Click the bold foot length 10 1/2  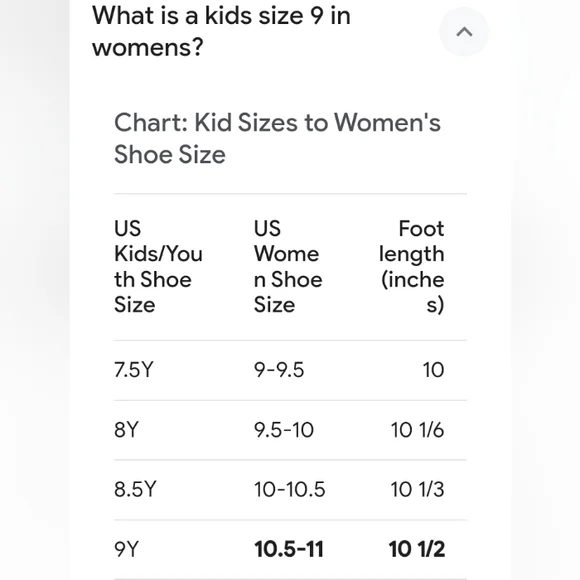tap(417, 549)
